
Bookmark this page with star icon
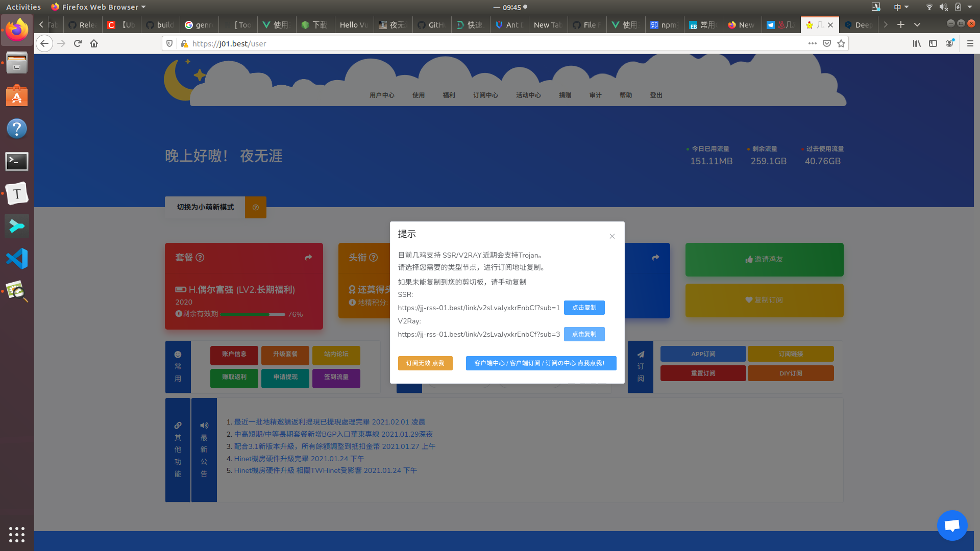(841, 43)
